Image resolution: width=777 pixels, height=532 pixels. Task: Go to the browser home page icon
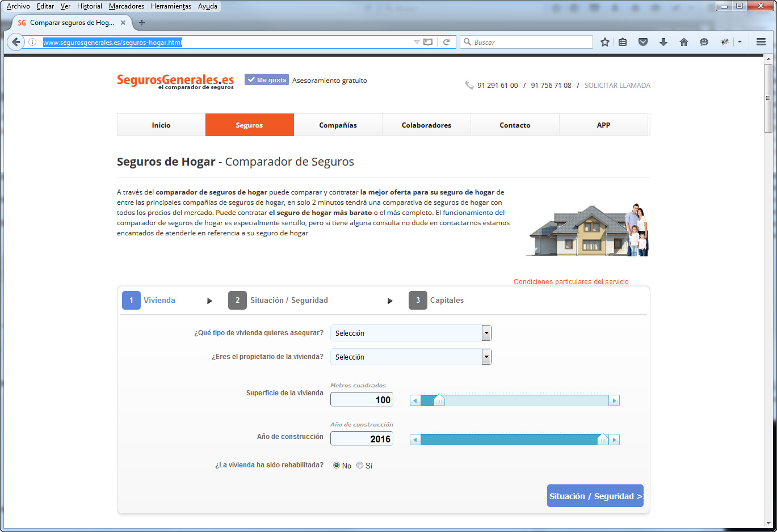pyautogui.click(x=684, y=42)
